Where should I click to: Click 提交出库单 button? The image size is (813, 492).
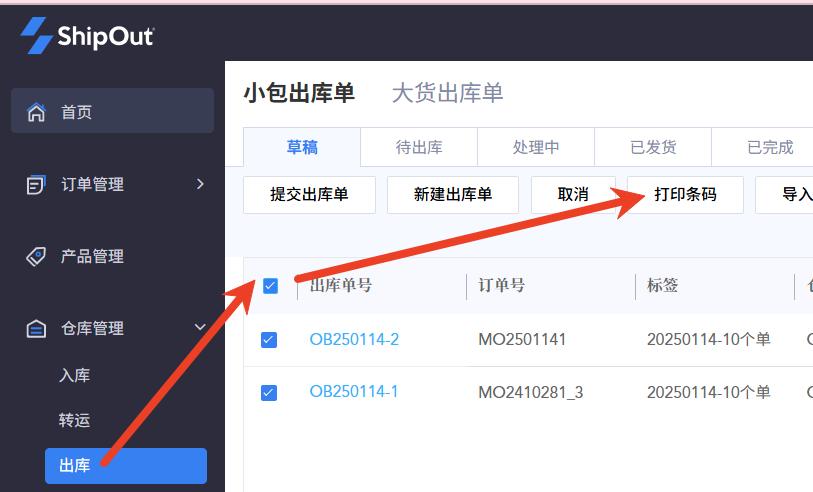309,195
